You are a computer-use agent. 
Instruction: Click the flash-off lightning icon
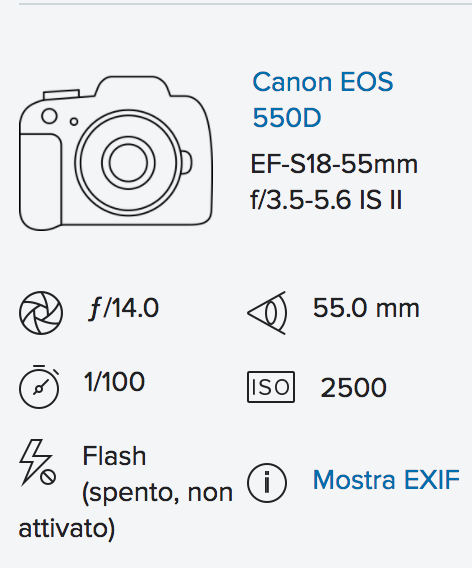click(x=38, y=462)
